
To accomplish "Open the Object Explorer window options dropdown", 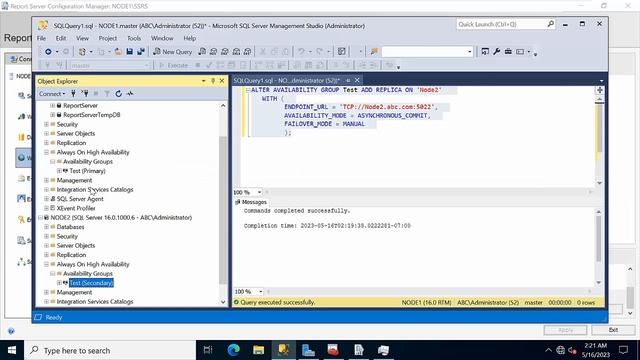I will [204, 81].
